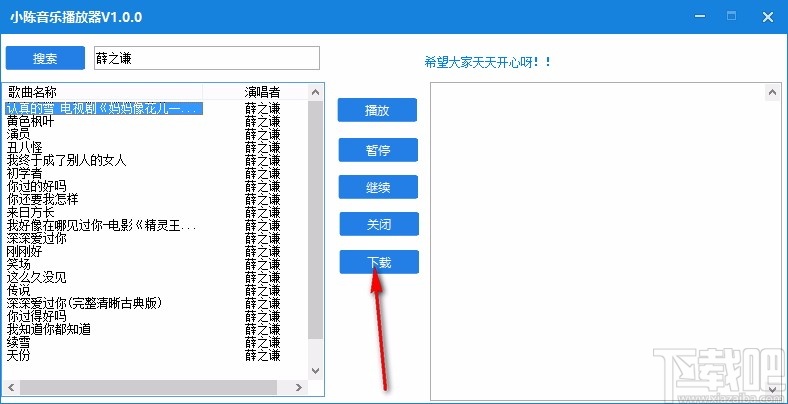Select the song 笑场
The height and width of the screenshot is (404, 788).
(x=18, y=264)
